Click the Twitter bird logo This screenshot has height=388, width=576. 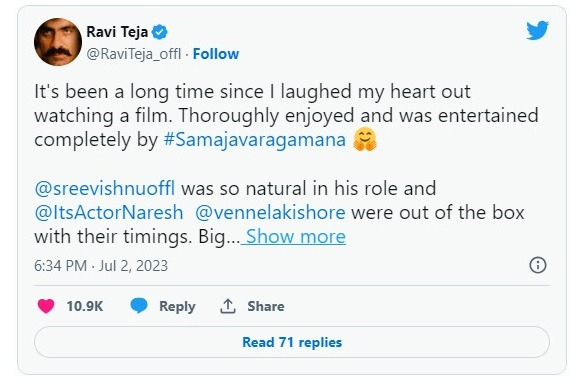(x=537, y=30)
